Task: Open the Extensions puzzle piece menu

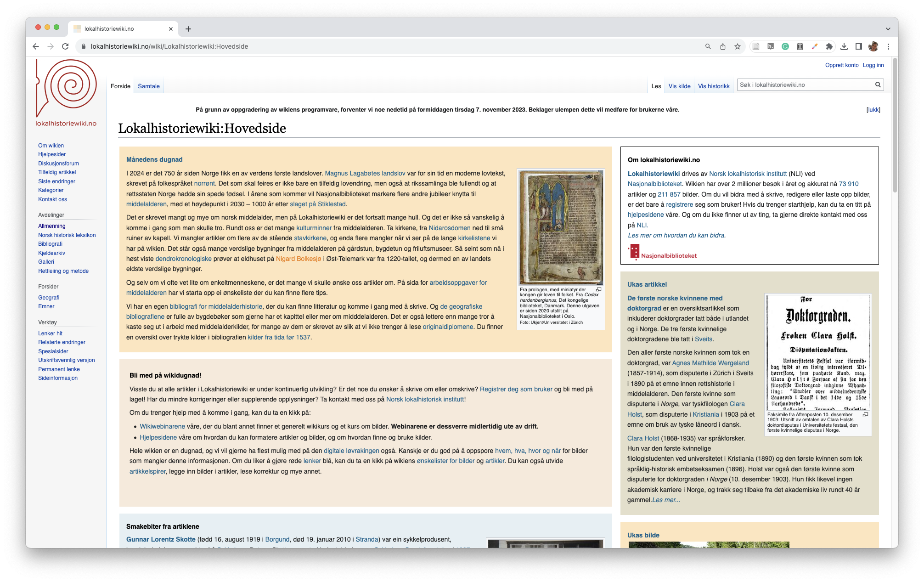Action: (829, 46)
